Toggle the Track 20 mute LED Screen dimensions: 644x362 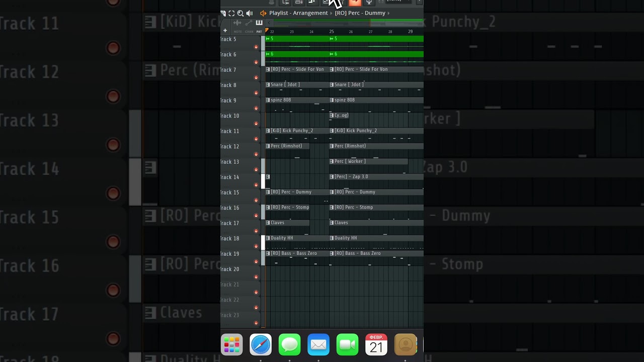point(256,277)
